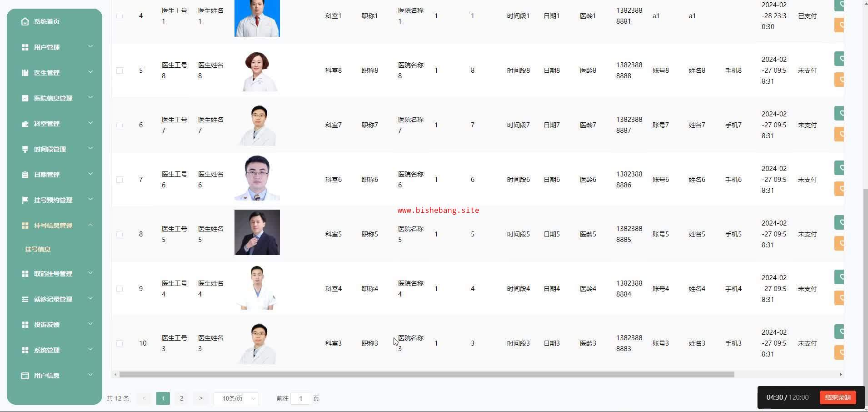Image resolution: width=868 pixels, height=412 pixels.
Task: Click the 时间段6 cell
Action: pos(519,180)
